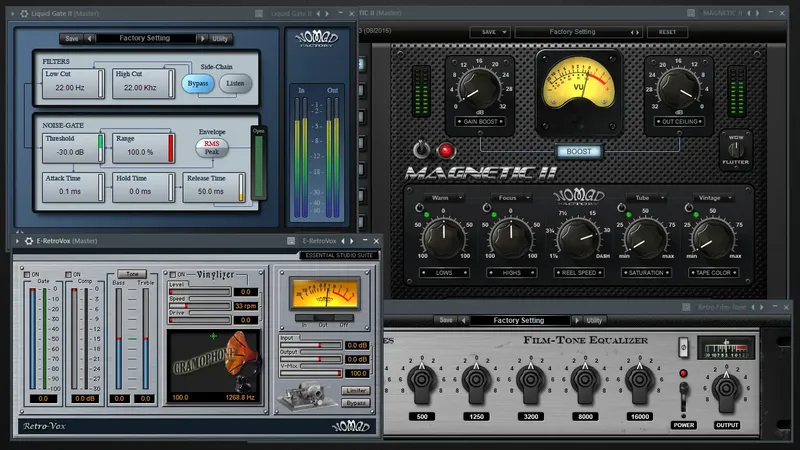The height and width of the screenshot is (450, 800).
Task: Click the E-RetroVox detach window icon
Action: click(x=291, y=241)
